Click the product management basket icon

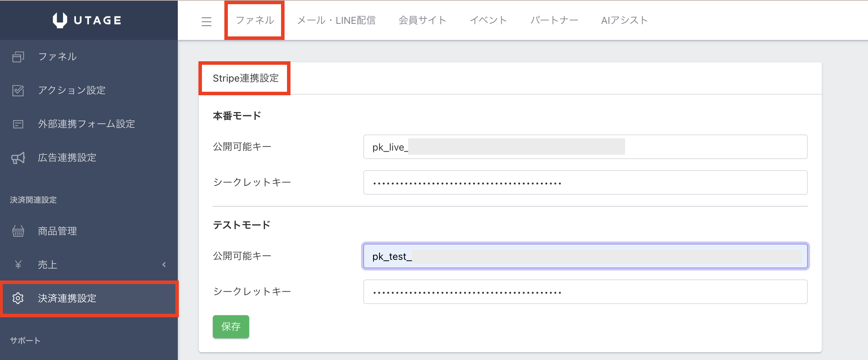pyautogui.click(x=18, y=231)
